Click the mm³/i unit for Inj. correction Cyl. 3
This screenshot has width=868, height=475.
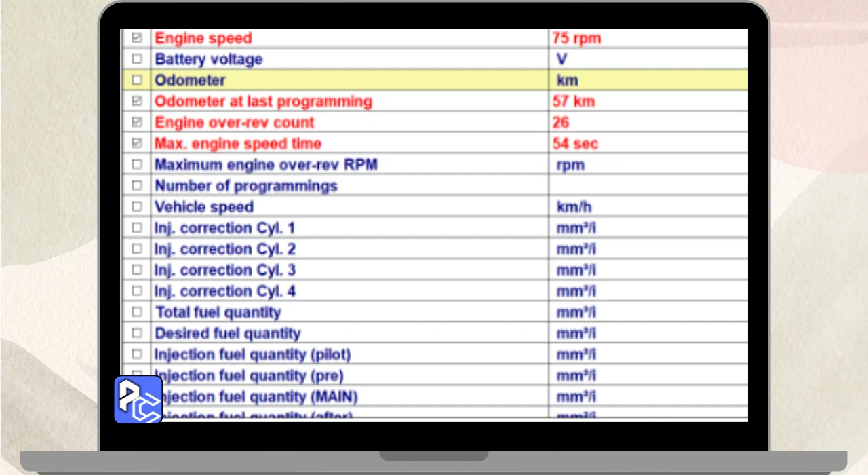tap(576, 269)
